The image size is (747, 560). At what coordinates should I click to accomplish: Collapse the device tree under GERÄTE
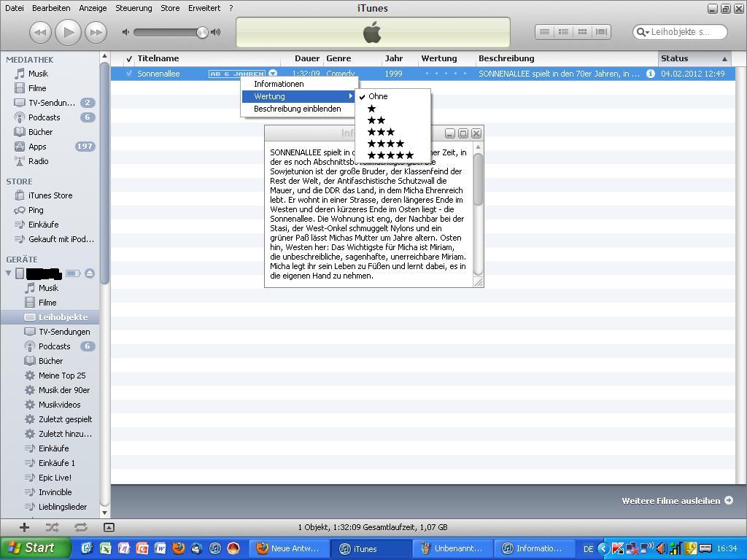(8, 273)
